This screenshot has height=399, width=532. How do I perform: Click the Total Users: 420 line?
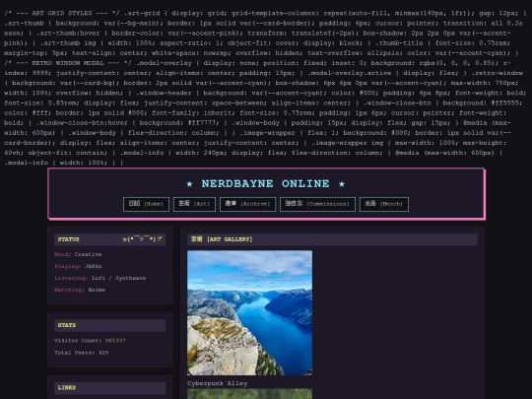[82, 353]
